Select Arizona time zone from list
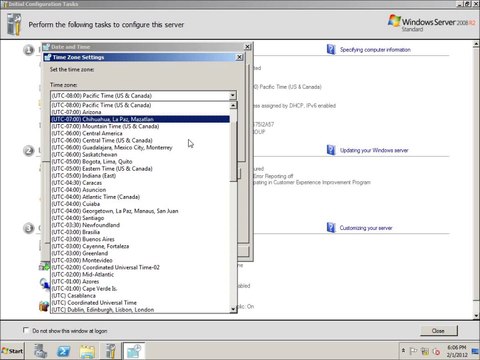Image resolution: width=480 pixels, height=360 pixels. 140,112
